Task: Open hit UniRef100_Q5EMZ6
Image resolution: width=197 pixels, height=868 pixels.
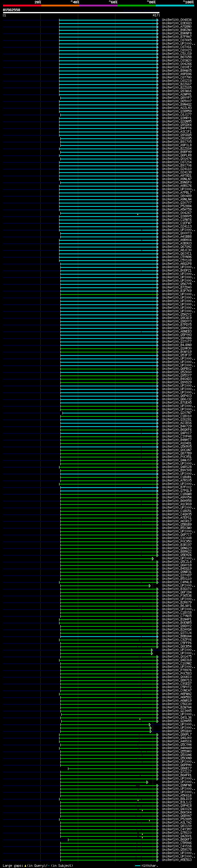Action: point(177,555)
